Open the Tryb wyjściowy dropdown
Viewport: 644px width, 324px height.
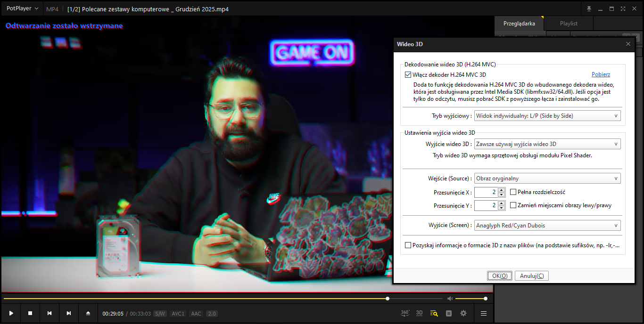coord(547,116)
